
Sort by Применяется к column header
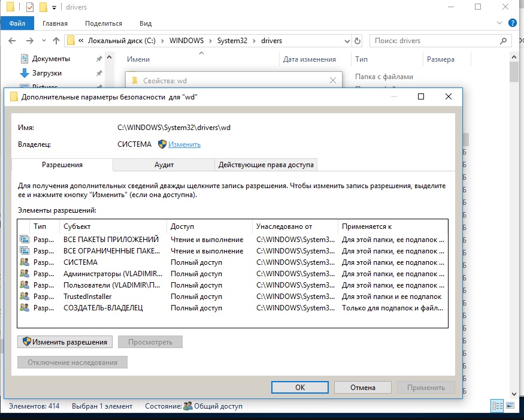(x=393, y=226)
